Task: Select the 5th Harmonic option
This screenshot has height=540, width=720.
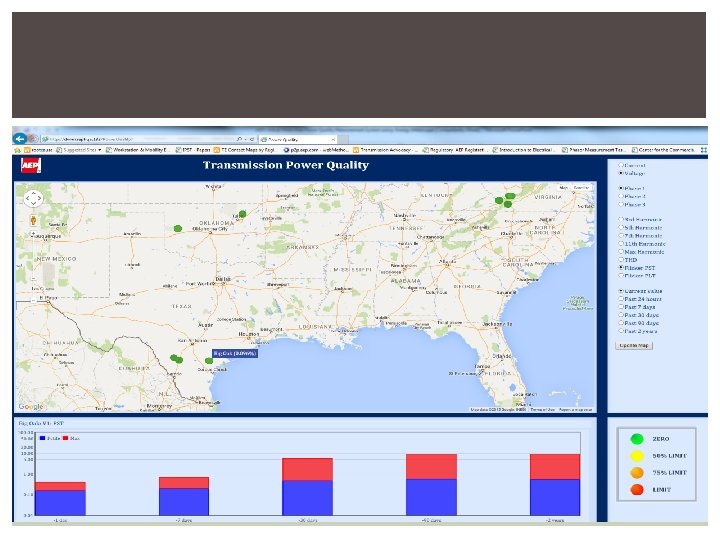Action: (x=621, y=227)
